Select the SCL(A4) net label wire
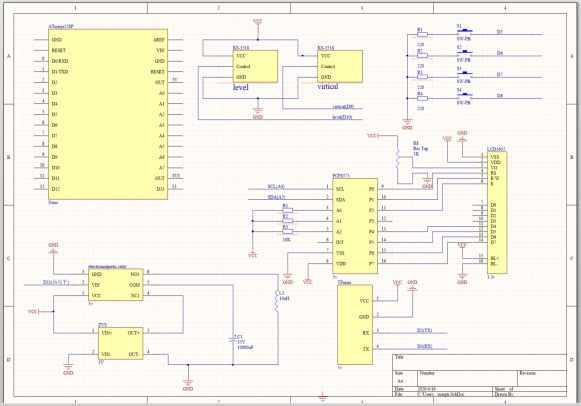The image size is (581, 406). 276,187
